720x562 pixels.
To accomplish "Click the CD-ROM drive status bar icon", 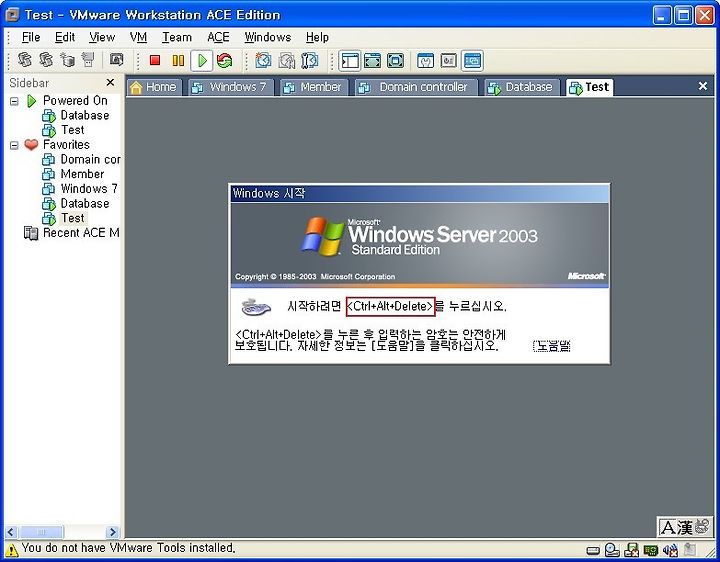I will pyautogui.click(x=612, y=550).
